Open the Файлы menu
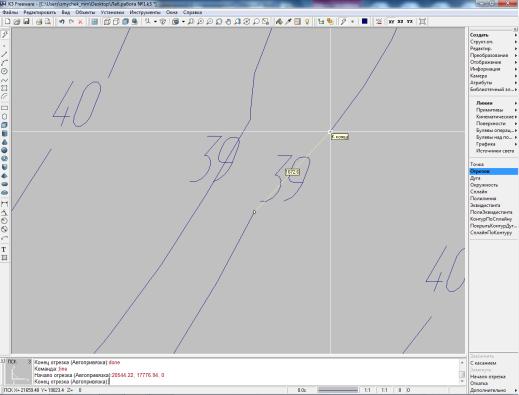 click(x=10, y=12)
